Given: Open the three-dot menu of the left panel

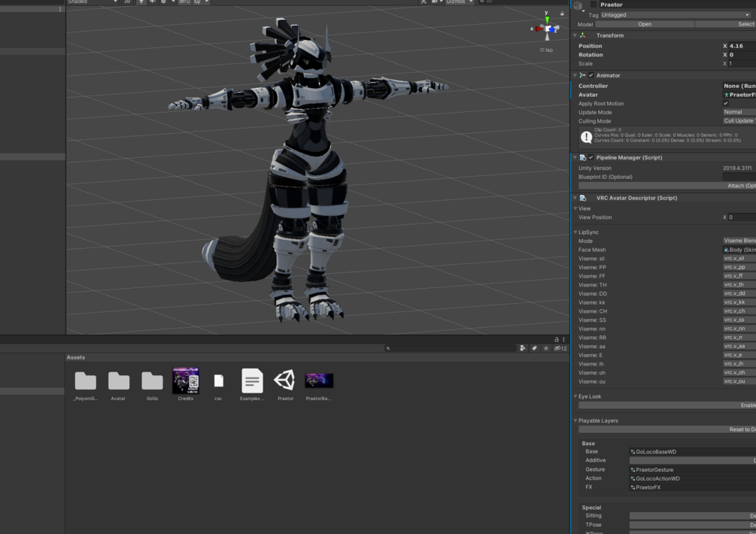Looking at the screenshot, I should click(60, 9).
